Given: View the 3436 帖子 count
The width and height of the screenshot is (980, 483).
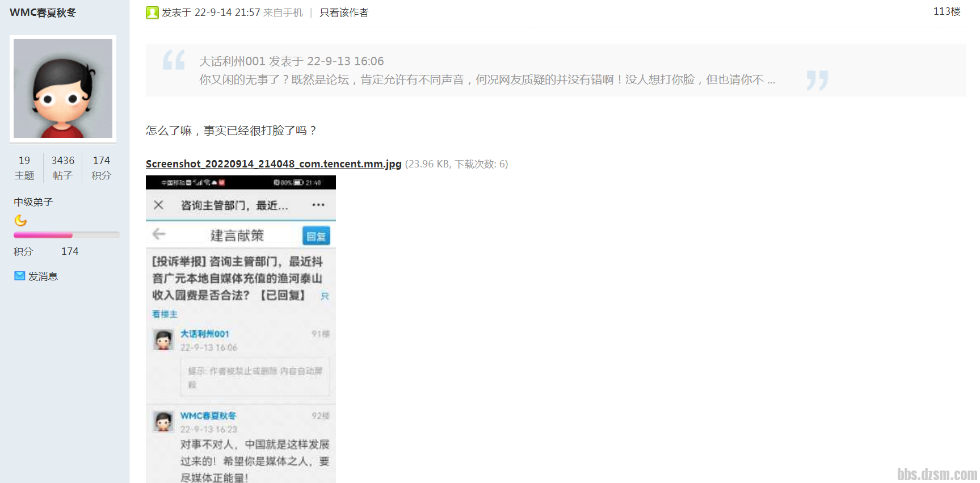Looking at the screenshot, I should 62,168.
